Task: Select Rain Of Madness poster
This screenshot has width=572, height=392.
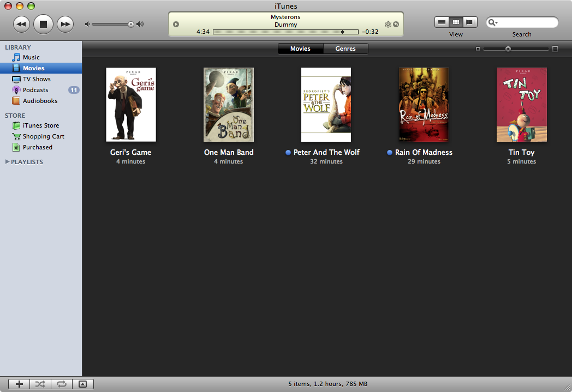Action: point(424,105)
